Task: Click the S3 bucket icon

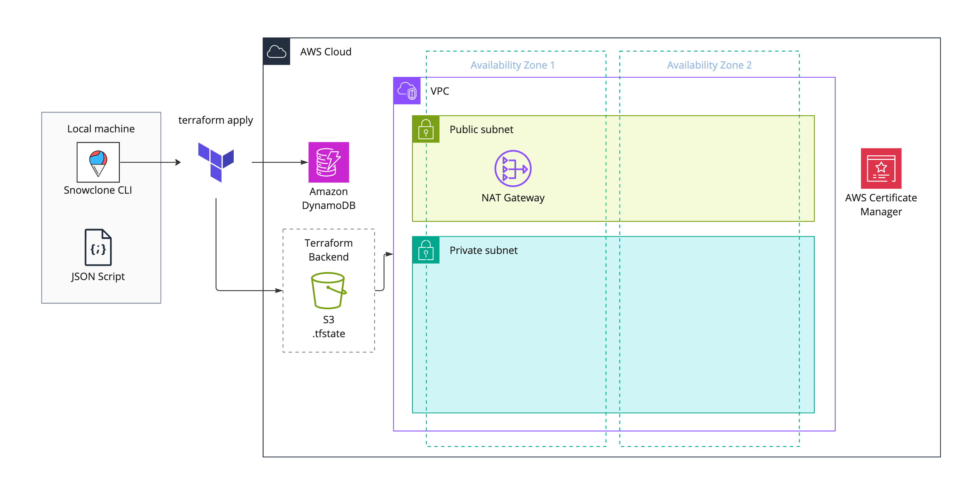Action: coord(329,290)
